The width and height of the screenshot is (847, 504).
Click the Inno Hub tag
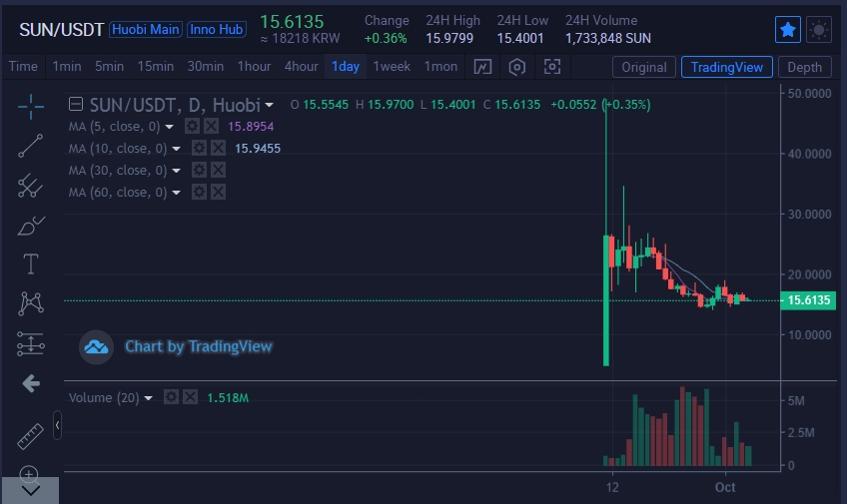click(217, 29)
